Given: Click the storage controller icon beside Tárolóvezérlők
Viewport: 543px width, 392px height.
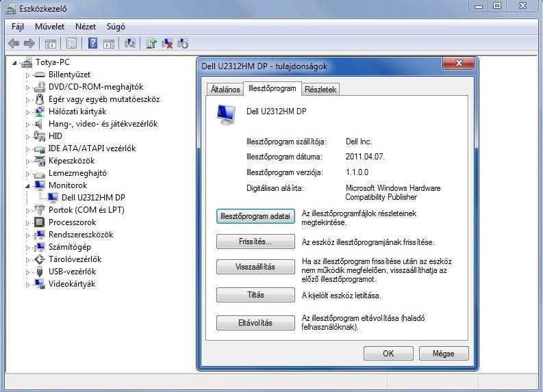Looking at the screenshot, I should (40, 259).
